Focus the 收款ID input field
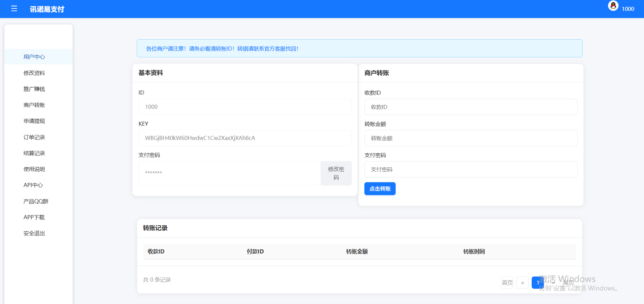The width and height of the screenshot is (644, 304). pos(471,107)
